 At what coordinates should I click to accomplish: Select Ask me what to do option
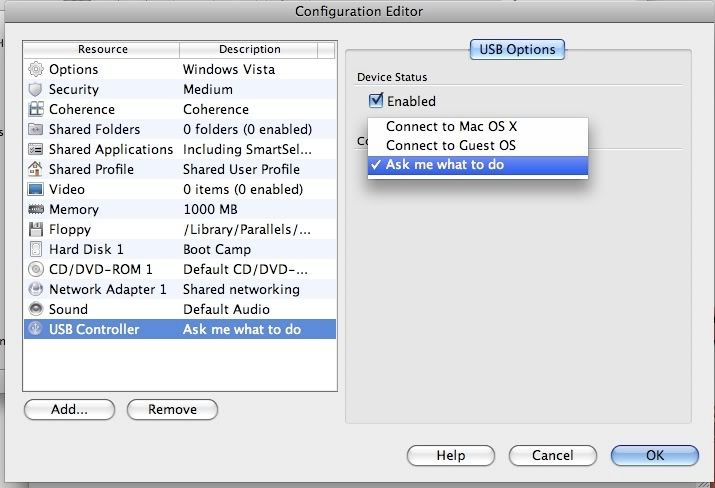(x=445, y=165)
